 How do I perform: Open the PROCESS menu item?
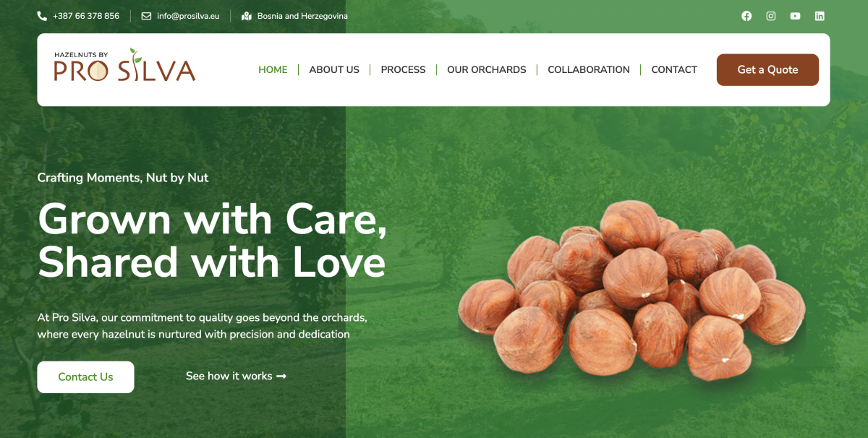403,70
